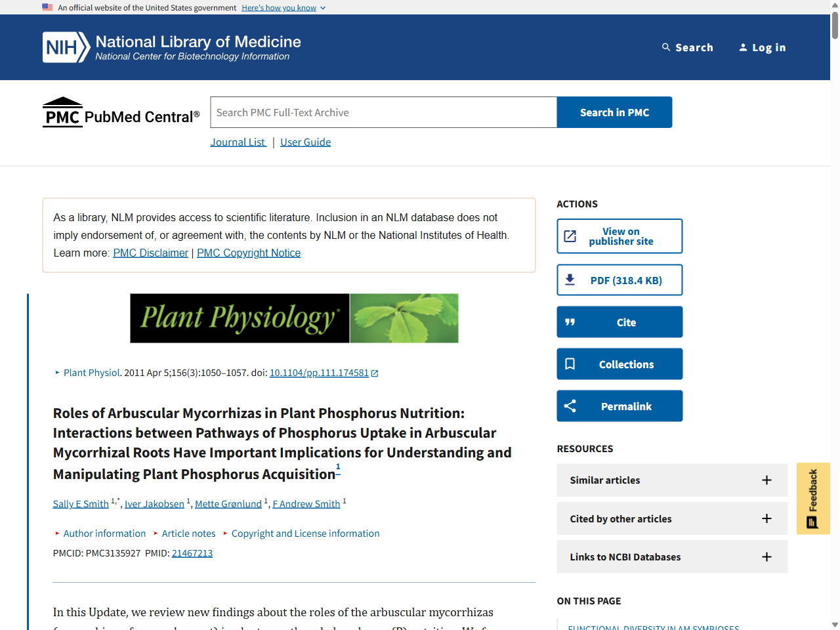The width and height of the screenshot is (840, 630).
Task: Expand Here's how you know dropdown
Action: [283, 8]
